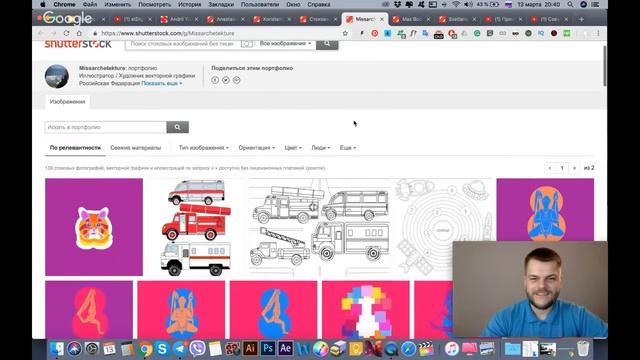Open the 'Справка' menu
The image size is (640, 360).
coord(319,4)
